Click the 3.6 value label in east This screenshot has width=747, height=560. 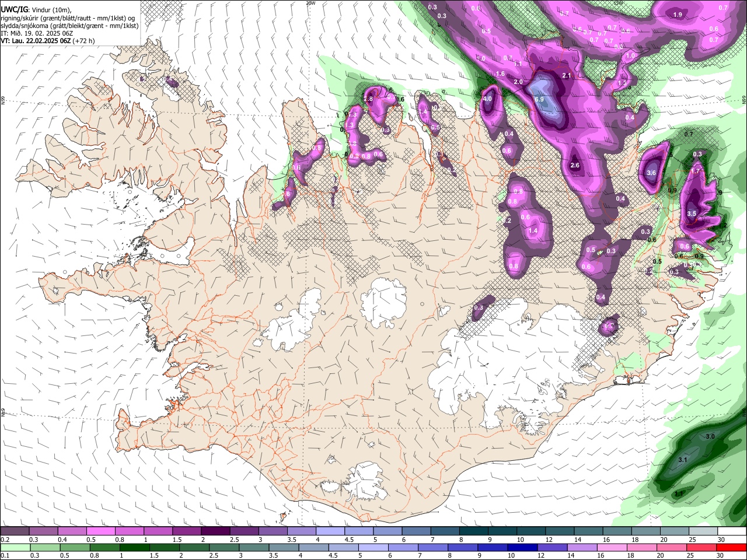point(652,173)
